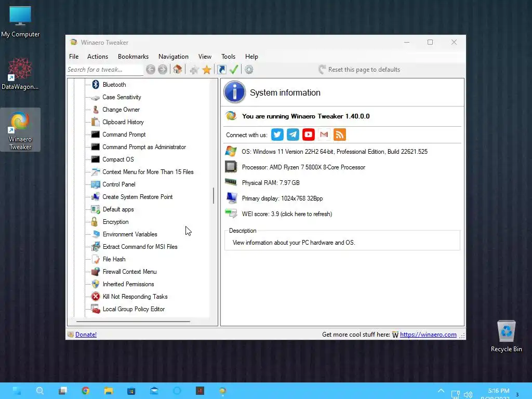Click the Bluetooth icon in the tree
The width and height of the screenshot is (532, 399).
(x=96, y=85)
